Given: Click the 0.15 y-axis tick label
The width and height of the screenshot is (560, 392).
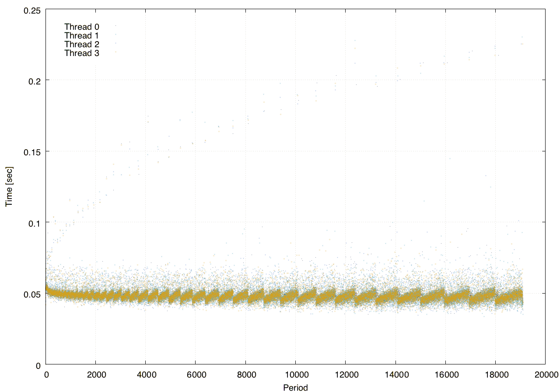Looking at the screenshot, I should [32, 151].
